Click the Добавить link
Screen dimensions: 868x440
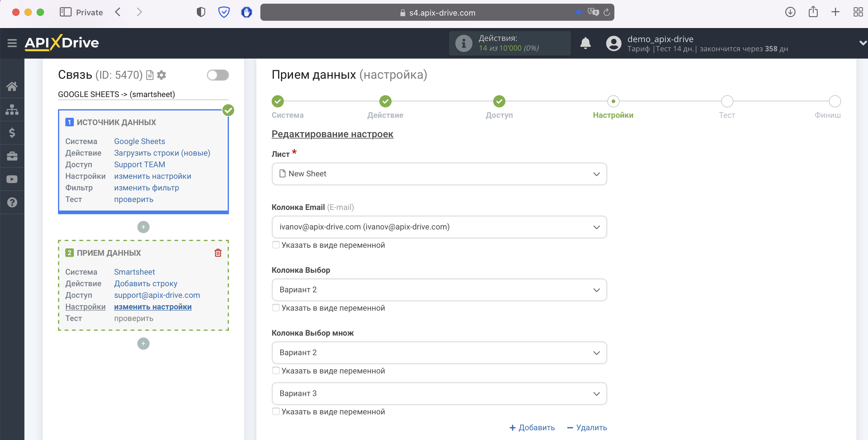(x=532, y=427)
